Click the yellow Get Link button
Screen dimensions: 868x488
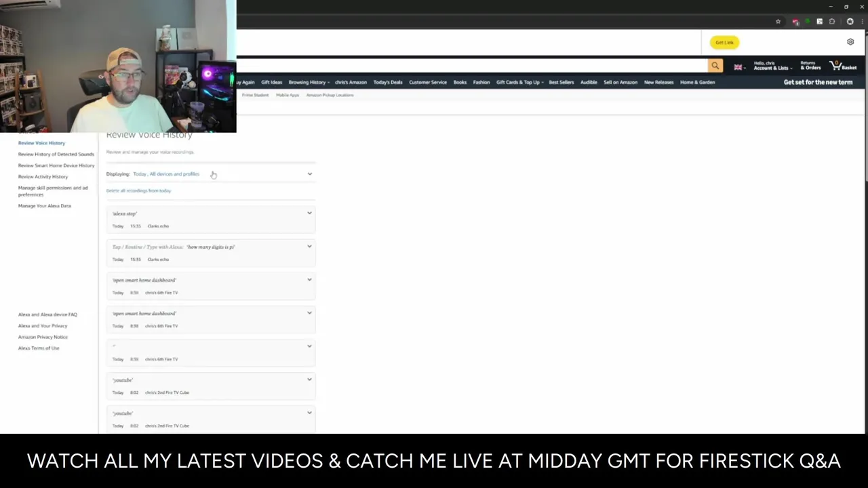pos(724,42)
